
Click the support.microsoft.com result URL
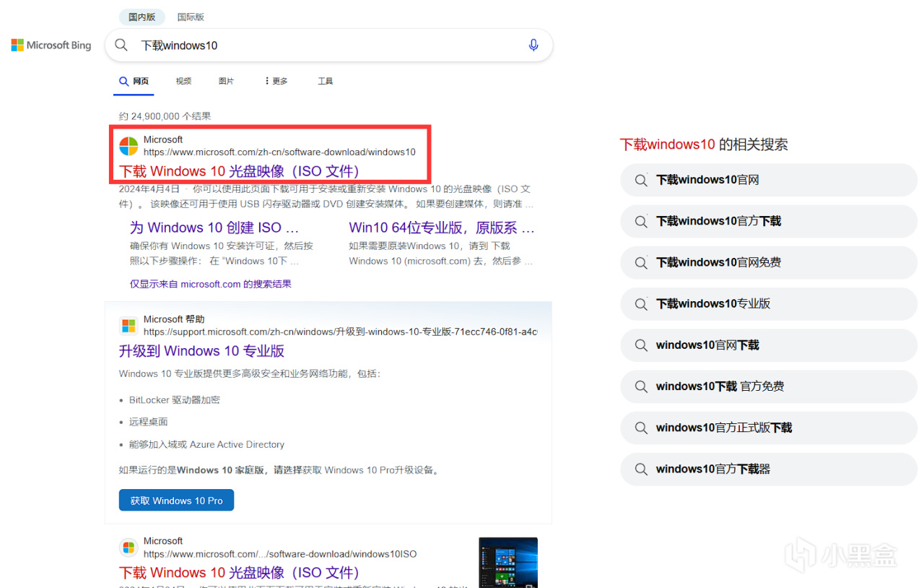pos(341,332)
